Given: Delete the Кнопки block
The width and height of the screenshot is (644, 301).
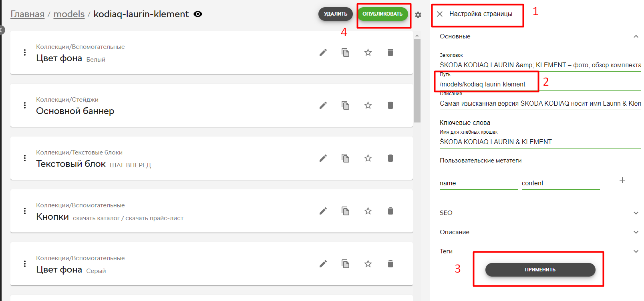Looking at the screenshot, I should (x=390, y=211).
